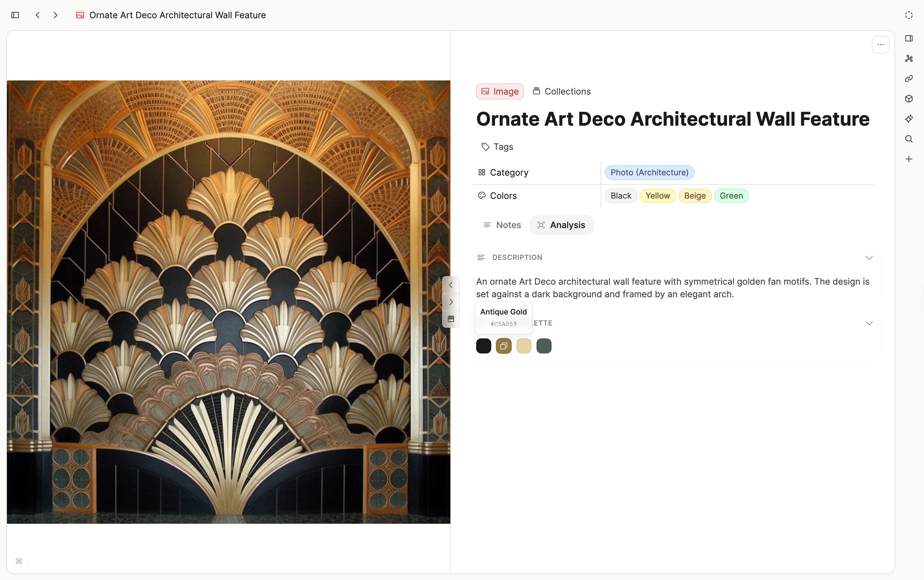This screenshot has width=924, height=580.
Task: Open the 3D package panel icon
Action: tap(909, 99)
